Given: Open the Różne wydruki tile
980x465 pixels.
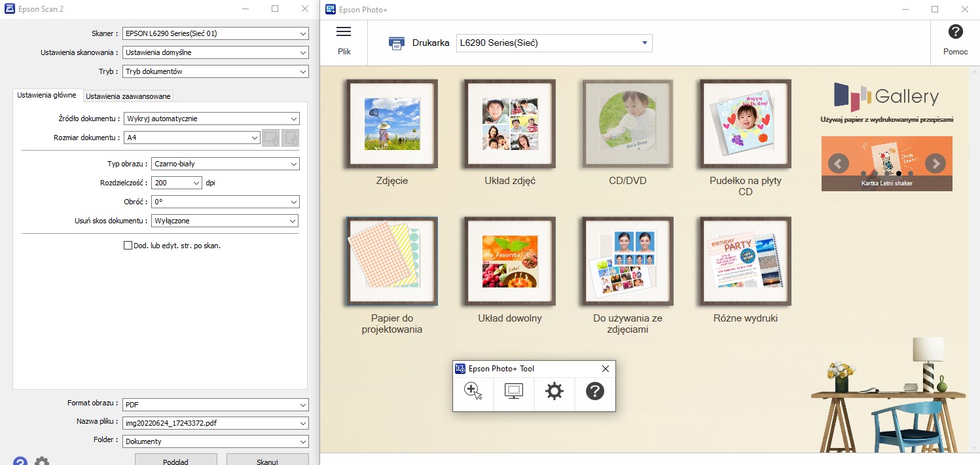Looking at the screenshot, I should pos(746,261).
